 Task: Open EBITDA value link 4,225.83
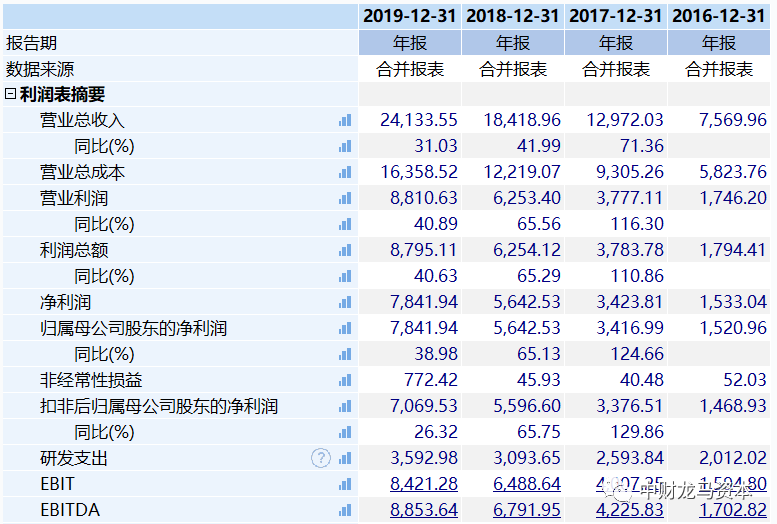[x=630, y=510]
